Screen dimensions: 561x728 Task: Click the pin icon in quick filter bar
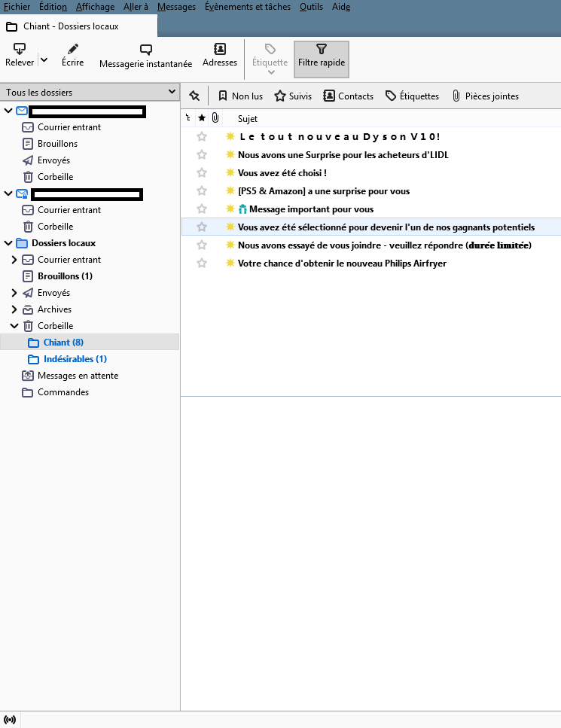click(x=194, y=96)
